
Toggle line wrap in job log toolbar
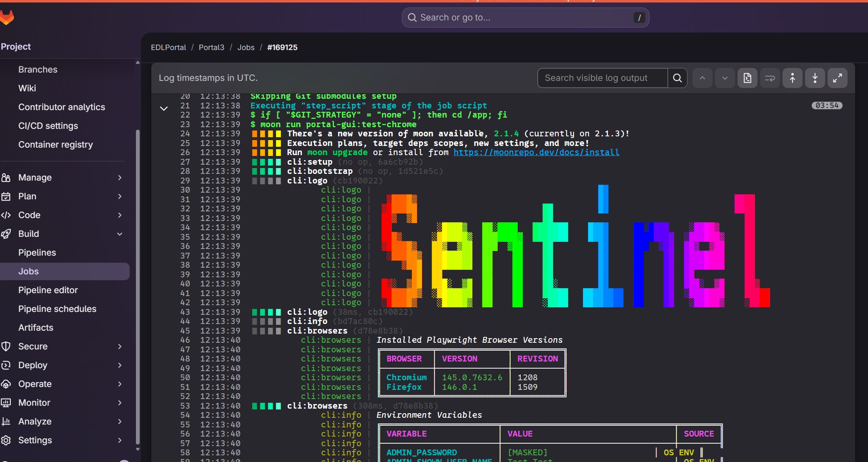(770, 78)
